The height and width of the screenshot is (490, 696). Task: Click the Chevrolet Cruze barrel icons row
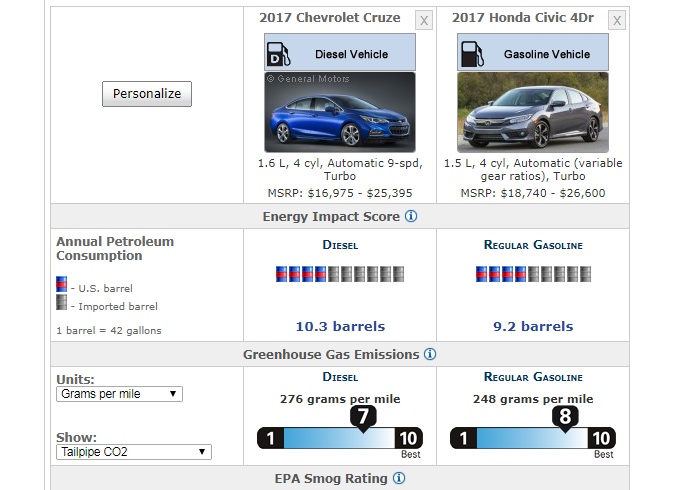click(339, 274)
